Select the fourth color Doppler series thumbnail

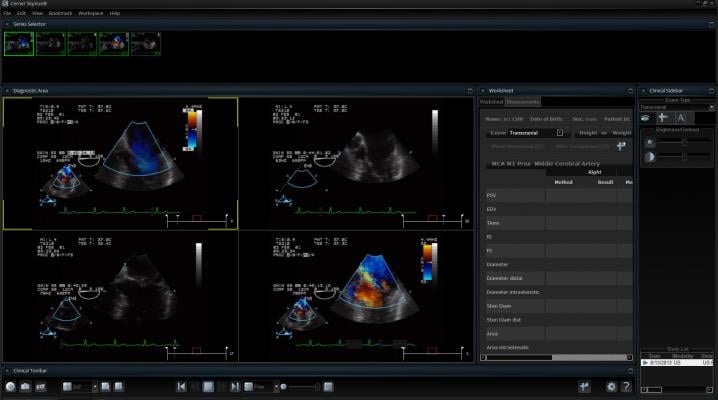pyautogui.click(x=114, y=42)
